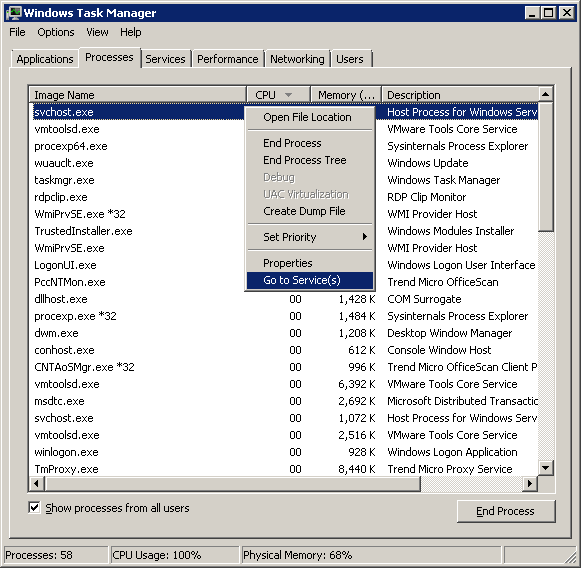Select the winlogon.exe process row
Viewport: 581px width, 568px height.
tap(283, 452)
